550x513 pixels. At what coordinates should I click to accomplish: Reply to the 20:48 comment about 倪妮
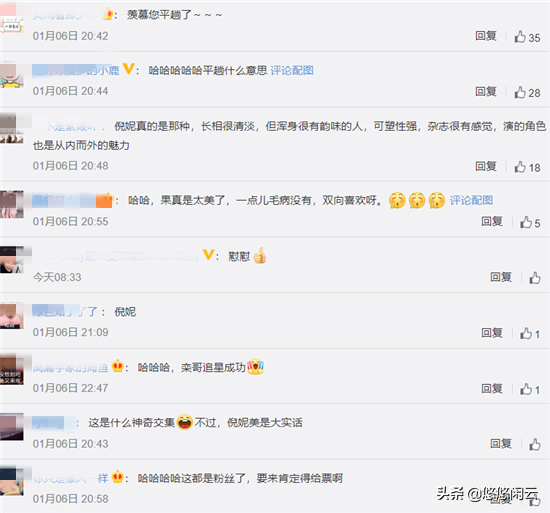click(486, 166)
